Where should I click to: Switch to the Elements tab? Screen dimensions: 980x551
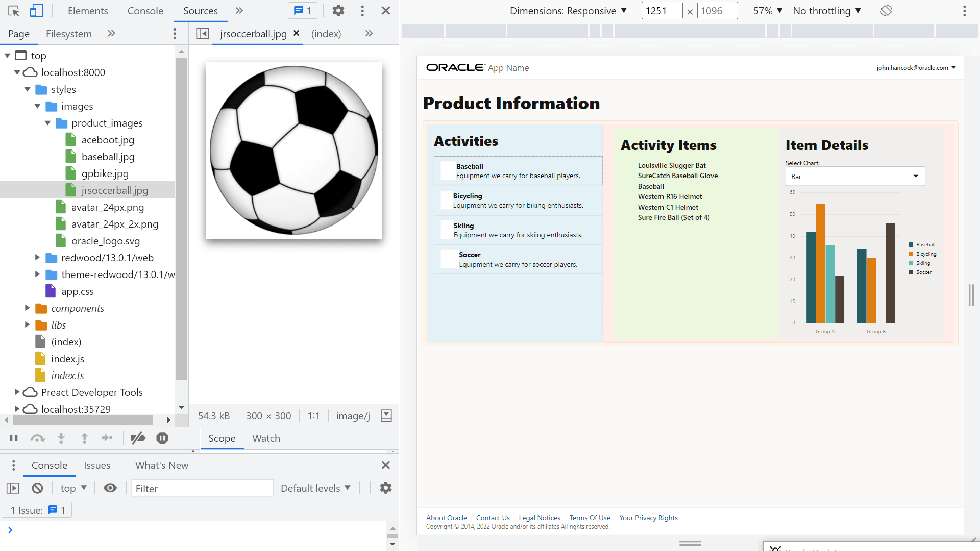click(x=87, y=10)
